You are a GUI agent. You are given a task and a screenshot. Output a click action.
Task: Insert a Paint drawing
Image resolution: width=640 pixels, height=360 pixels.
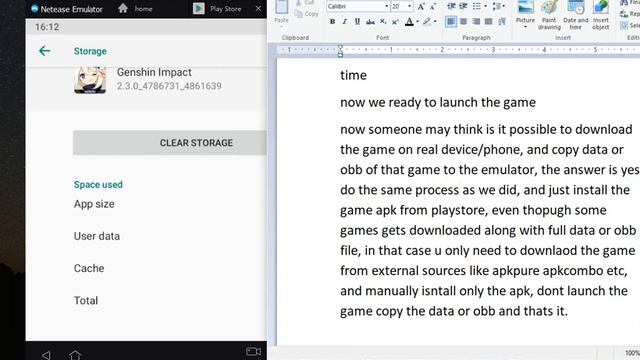click(x=549, y=15)
